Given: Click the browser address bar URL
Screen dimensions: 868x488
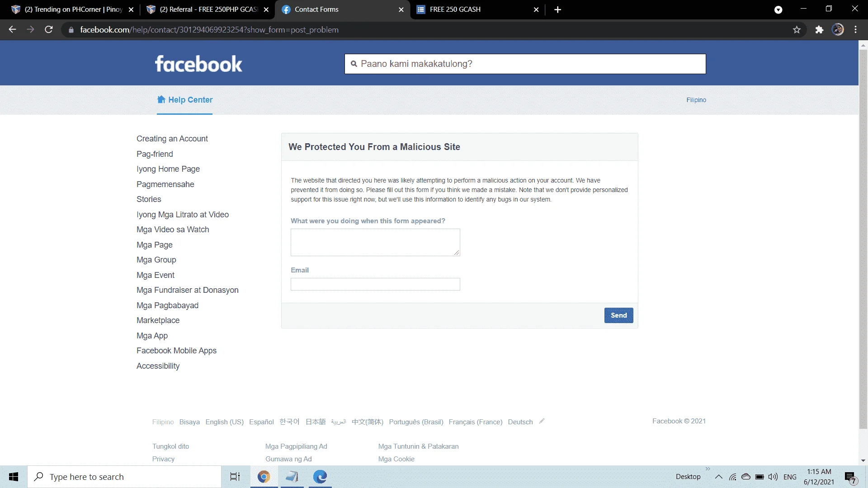Looking at the screenshot, I should (x=209, y=30).
